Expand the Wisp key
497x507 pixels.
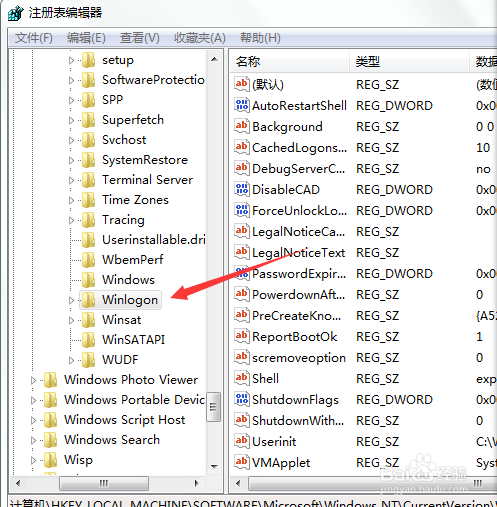click(x=33, y=460)
